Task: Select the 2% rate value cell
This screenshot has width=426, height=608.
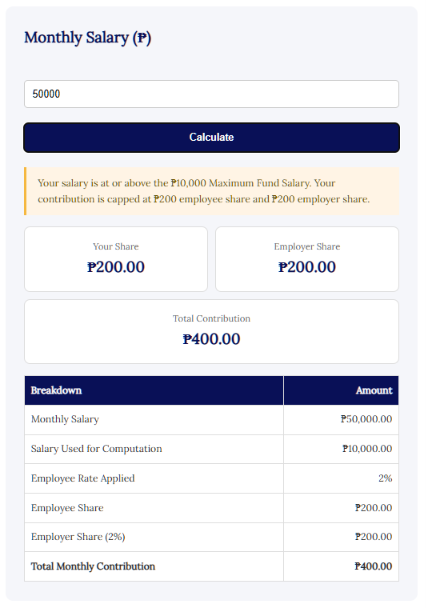Action: coord(341,478)
